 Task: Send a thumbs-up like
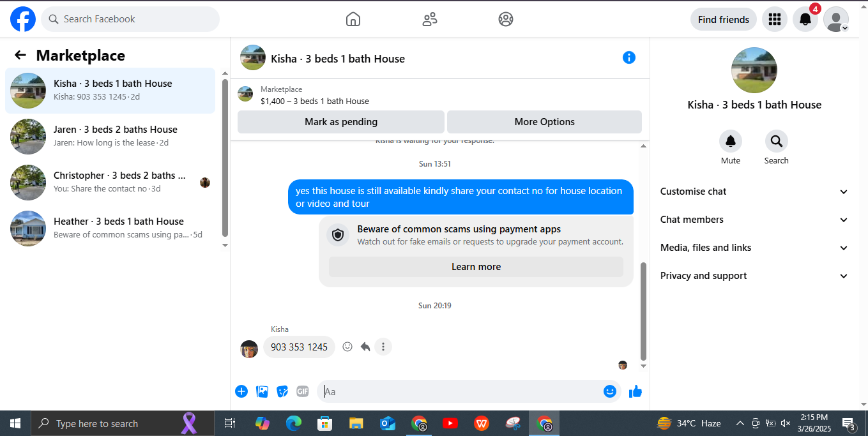pyautogui.click(x=636, y=391)
